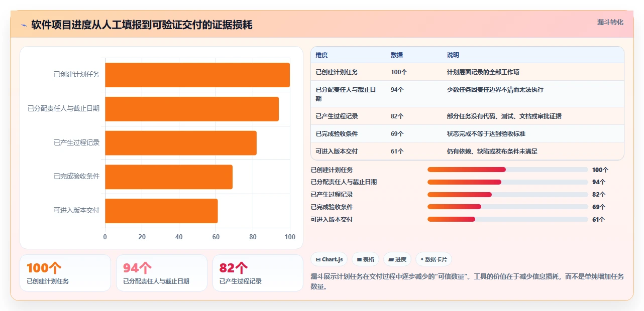The width and height of the screenshot is (644, 311).
Task: Click 可进入版本交付 in the table's 维度 column
Action: coord(337,151)
